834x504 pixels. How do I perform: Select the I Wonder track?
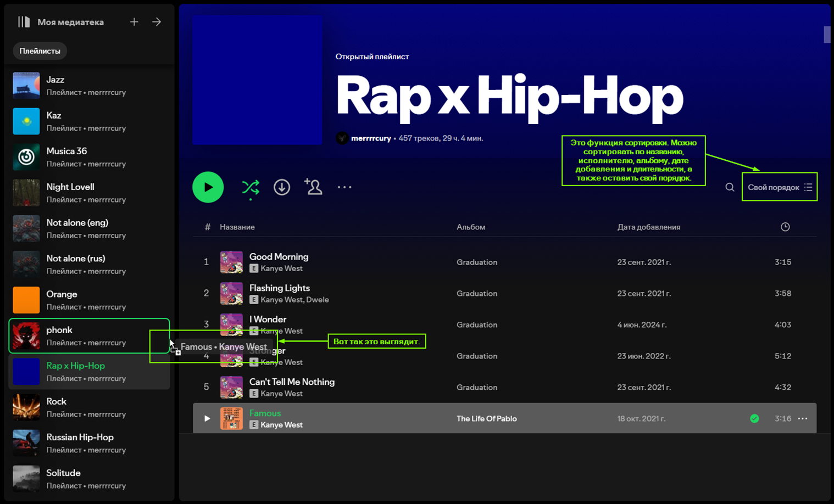[x=504, y=324]
